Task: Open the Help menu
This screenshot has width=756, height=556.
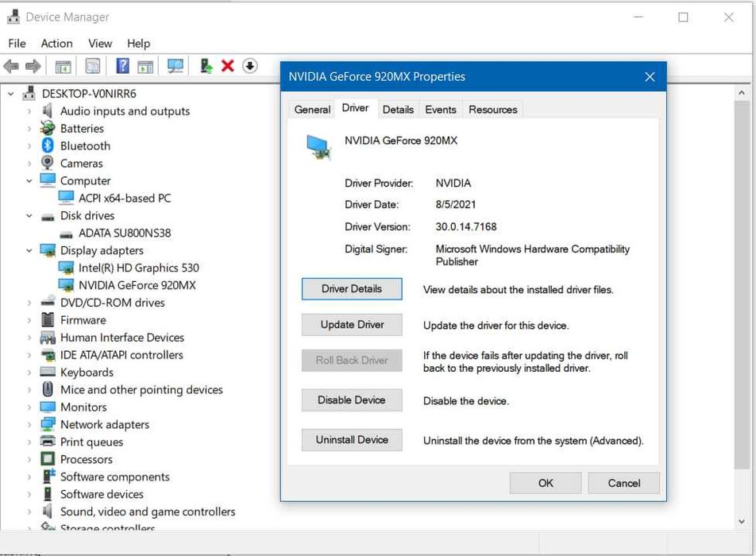Action: click(x=138, y=44)
